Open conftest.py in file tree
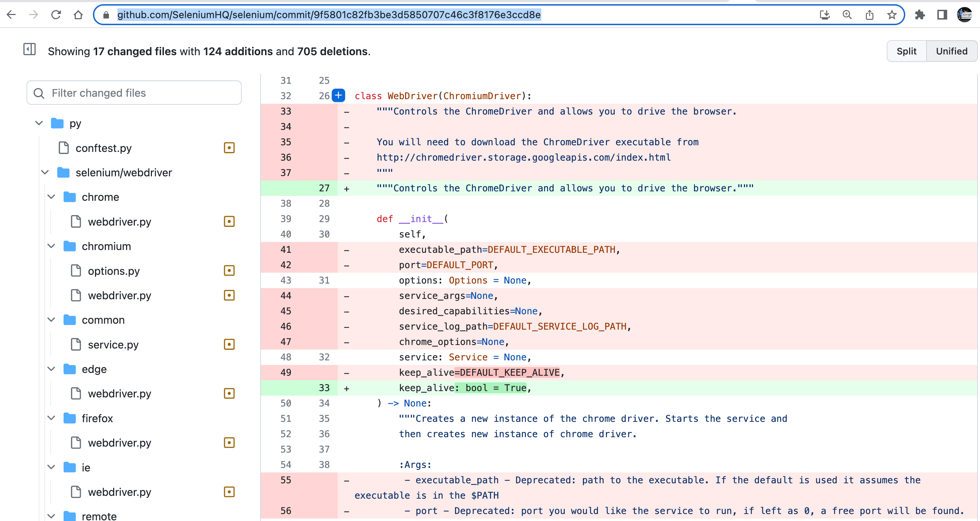The width and height of the screenshot is (980, 521). click(x=103, y=148)
